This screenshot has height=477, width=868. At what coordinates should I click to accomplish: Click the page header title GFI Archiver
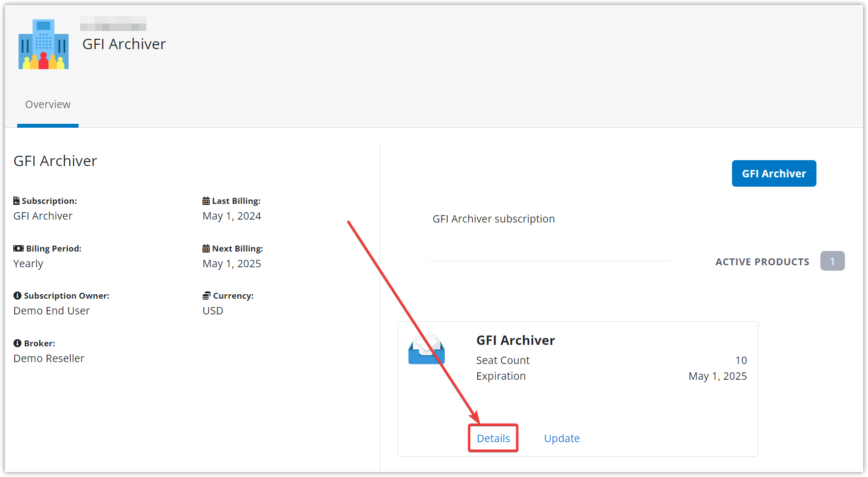tap(124, 44)
